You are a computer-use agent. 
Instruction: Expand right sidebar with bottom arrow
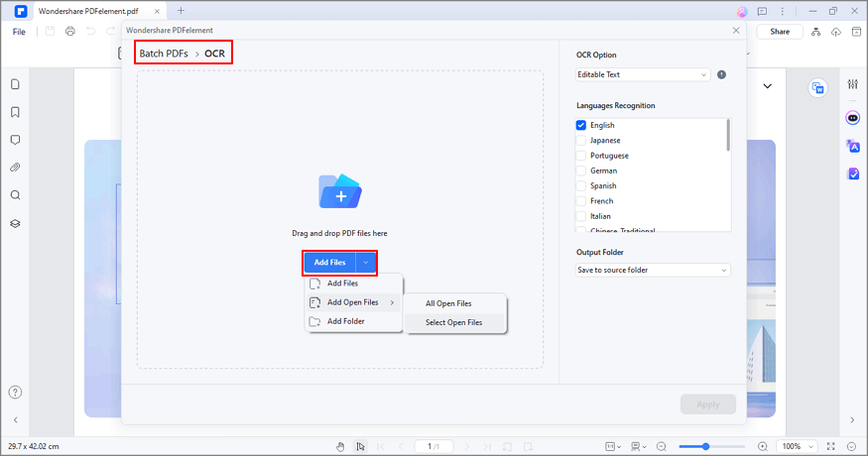tap(852, 420)
